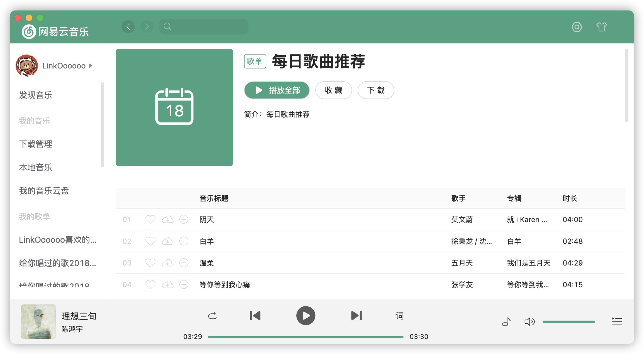Skip to the previous track
644x354 pixels.
255,316
